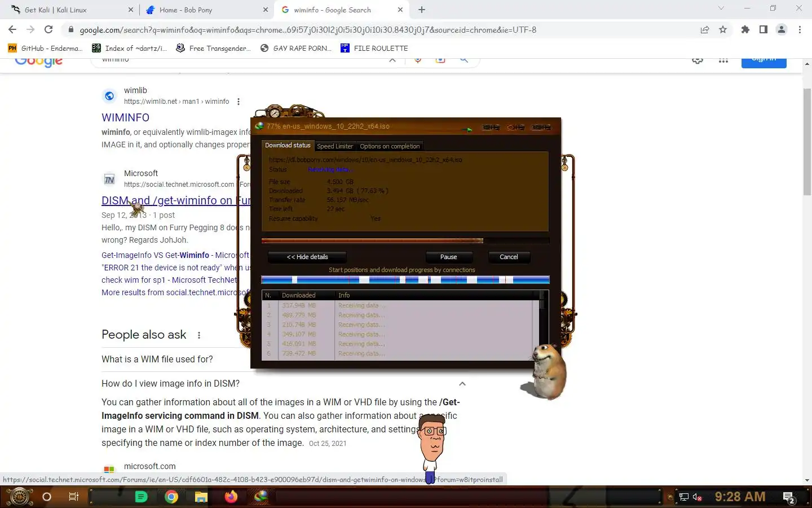
Task: Click the network icon in system tray
Action: point(684,497)
